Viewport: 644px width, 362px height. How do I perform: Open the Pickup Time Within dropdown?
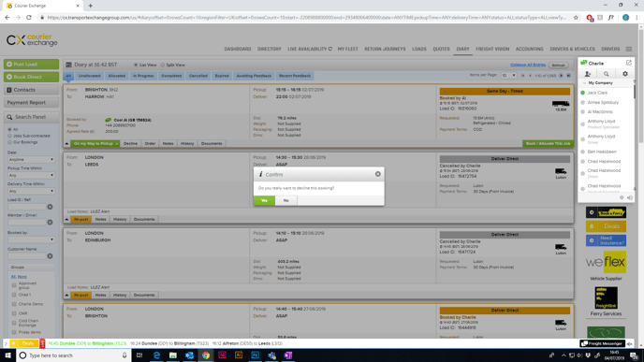(x=31, y=175)
